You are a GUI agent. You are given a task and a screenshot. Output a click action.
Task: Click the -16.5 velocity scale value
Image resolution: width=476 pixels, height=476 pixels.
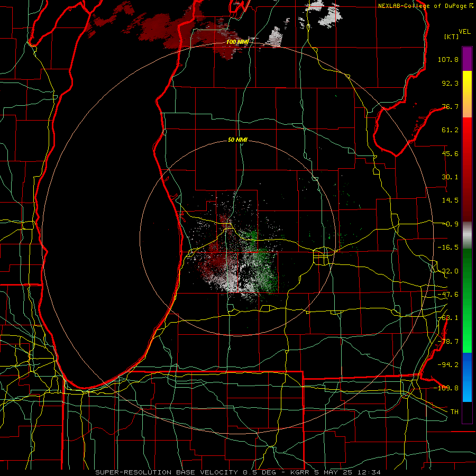448,248
